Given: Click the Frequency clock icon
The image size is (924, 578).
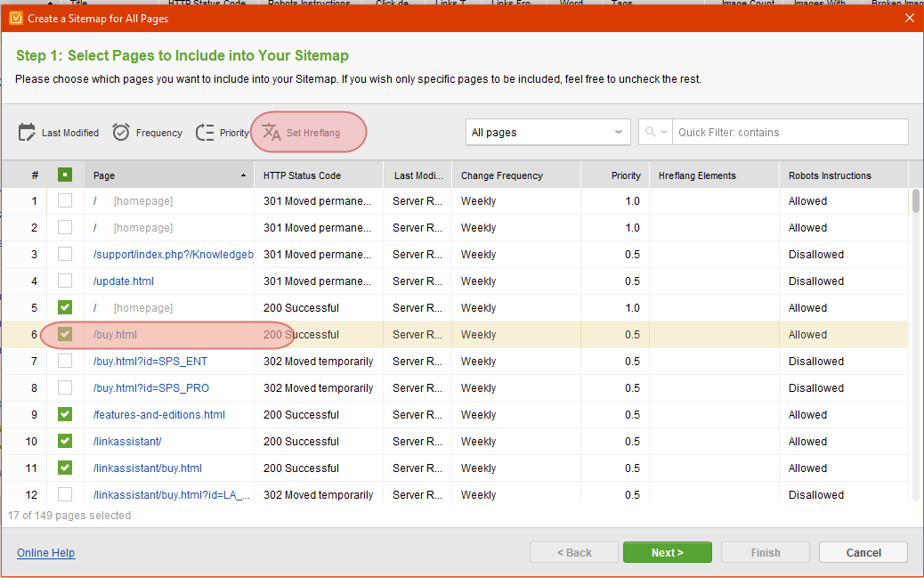Looking at the screenshot, I should coord(121,132).
